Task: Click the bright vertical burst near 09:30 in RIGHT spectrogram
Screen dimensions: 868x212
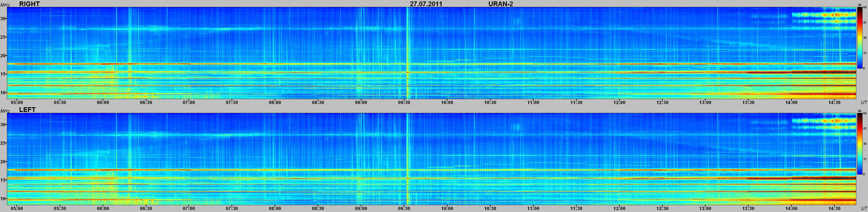Action: coord(407,53)
